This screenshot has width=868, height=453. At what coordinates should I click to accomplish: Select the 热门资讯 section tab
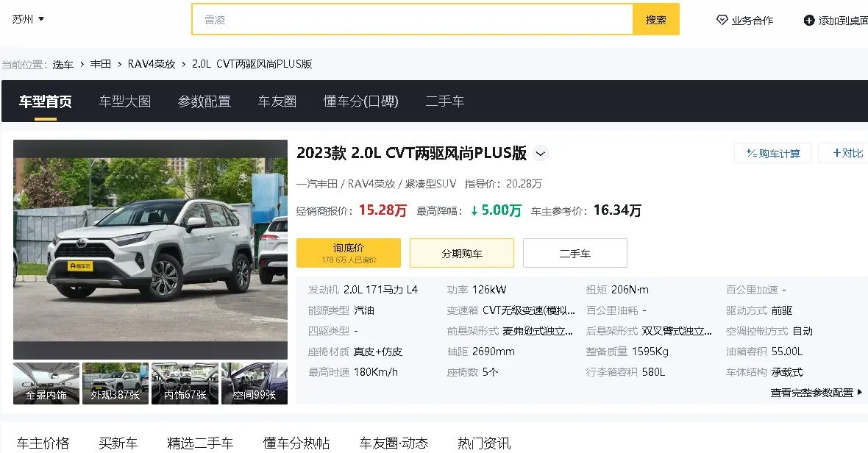[x=484, y=443]
